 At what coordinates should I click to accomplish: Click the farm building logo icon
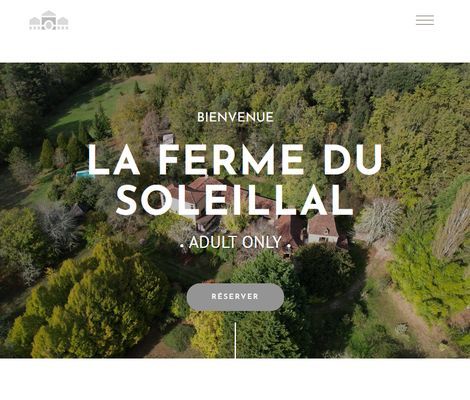pyautogui.click(x=49, y=20)
